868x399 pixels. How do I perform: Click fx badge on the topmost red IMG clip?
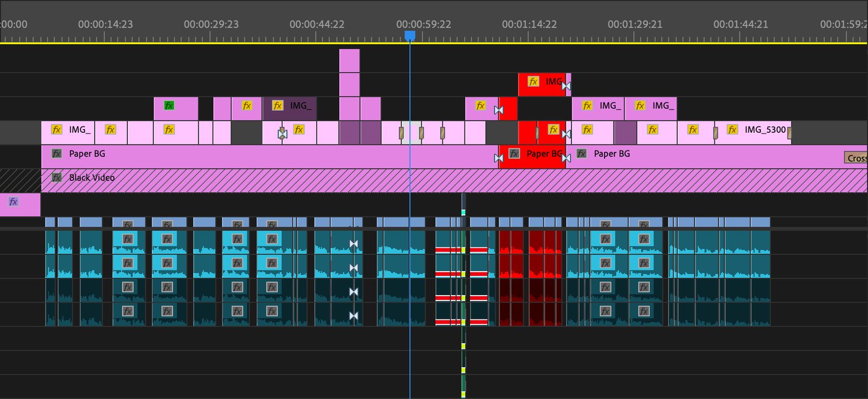pos(533,81)
